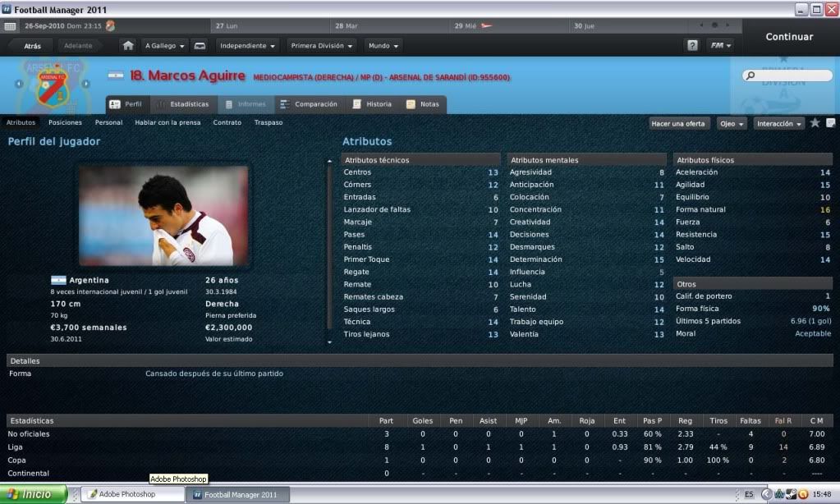The width and height of the screenshot is (840, 504).
Task: Switch to the Estadísticas tab
Action: point(182,104)
